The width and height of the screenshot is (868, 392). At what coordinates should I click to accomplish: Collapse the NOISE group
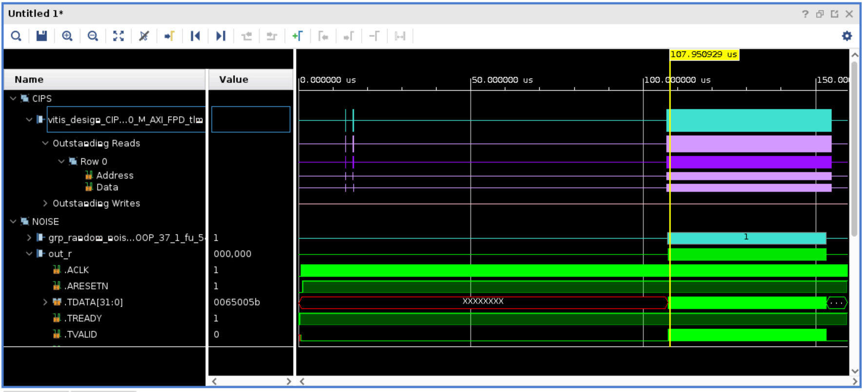tap(13, 222)
